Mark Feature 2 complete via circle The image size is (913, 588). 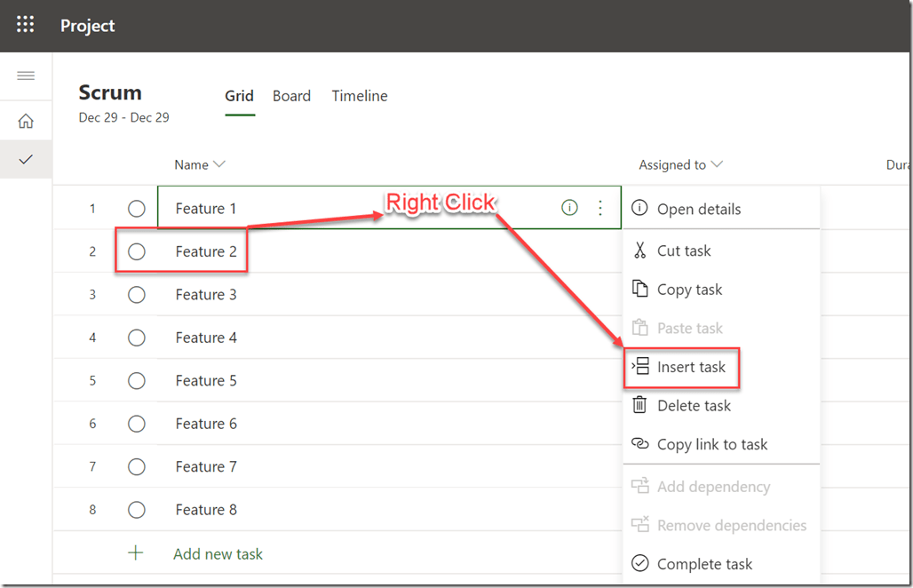click(x=136, y=251)
